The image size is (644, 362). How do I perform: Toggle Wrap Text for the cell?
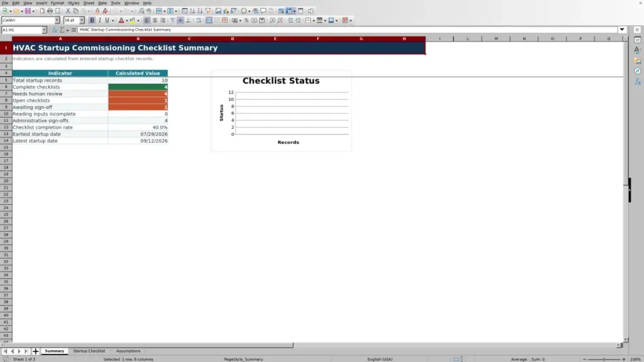tap(199, 20)
